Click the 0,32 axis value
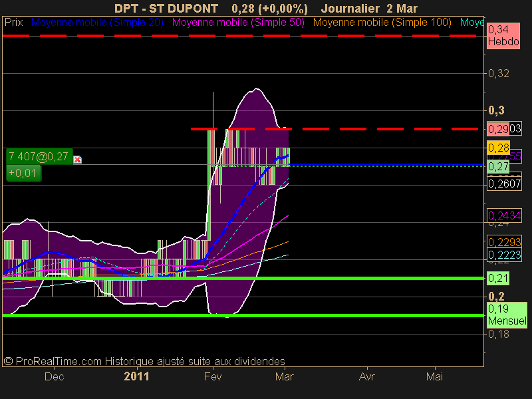Image resolution: width=532 pixels, height=399 pixels. click(498, 73)
